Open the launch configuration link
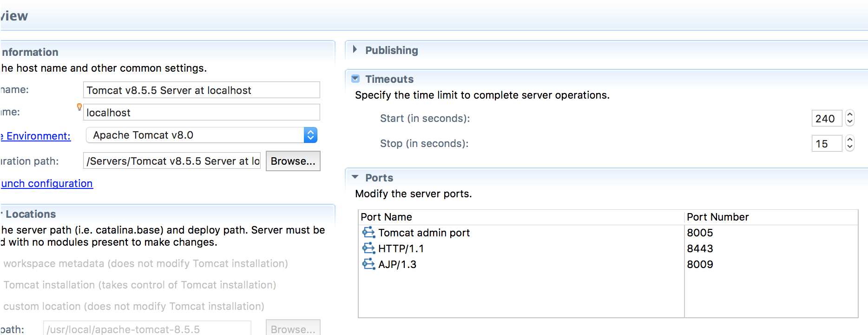868x335 pixels. pos(47,183)
